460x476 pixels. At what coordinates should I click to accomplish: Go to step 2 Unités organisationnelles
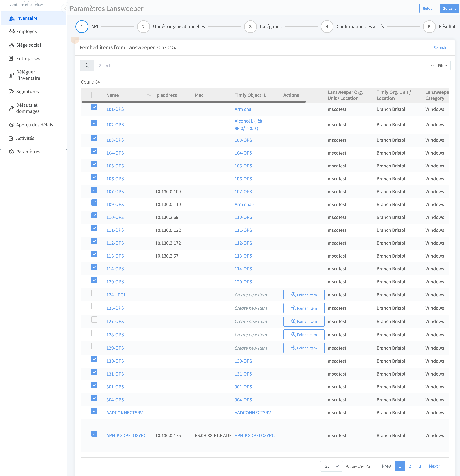click(143, 27)
